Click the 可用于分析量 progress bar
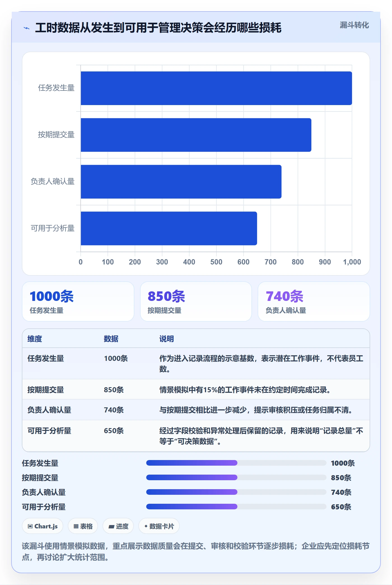This screenshot has height=585, width=392. coord(236,507)
